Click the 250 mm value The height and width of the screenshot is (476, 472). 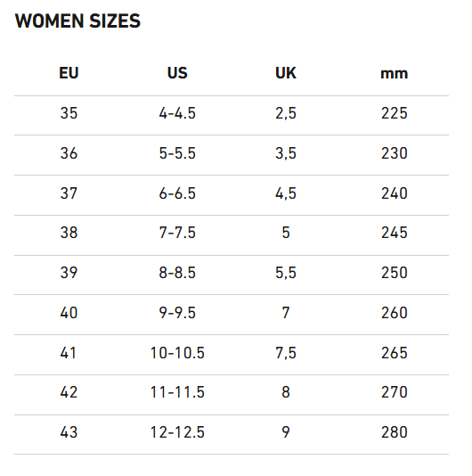point(394,272)
